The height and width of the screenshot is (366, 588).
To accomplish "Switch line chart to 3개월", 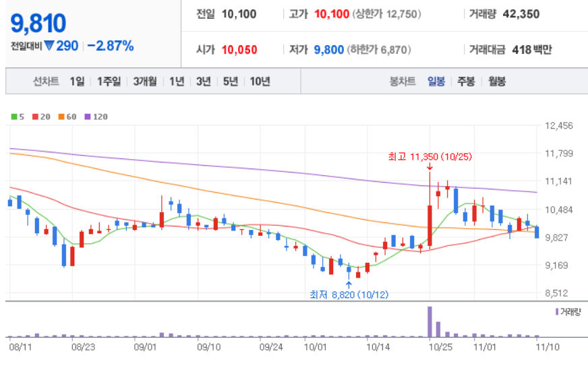I will click(145, 81).
